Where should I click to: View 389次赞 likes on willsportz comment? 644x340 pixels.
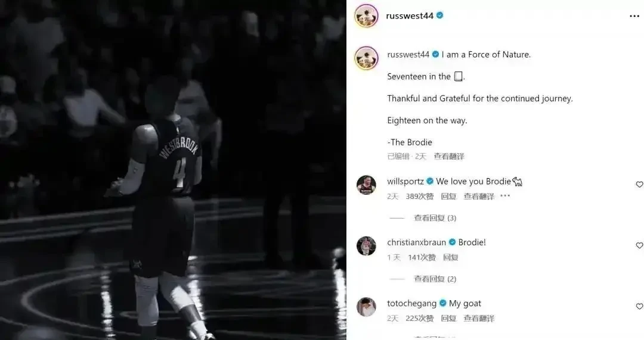point(419,196)
